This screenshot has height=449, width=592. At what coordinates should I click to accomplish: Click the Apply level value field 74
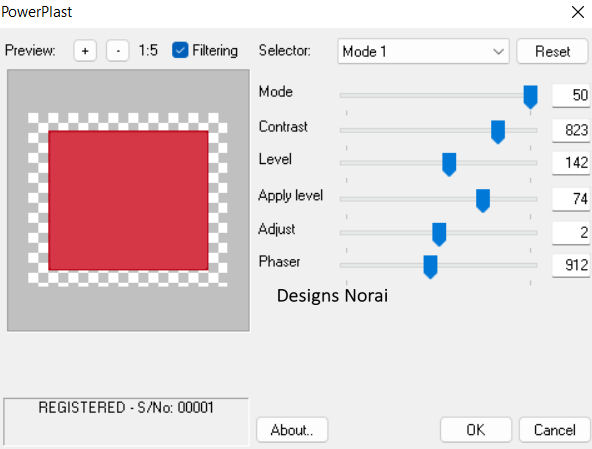pos(571,199)
